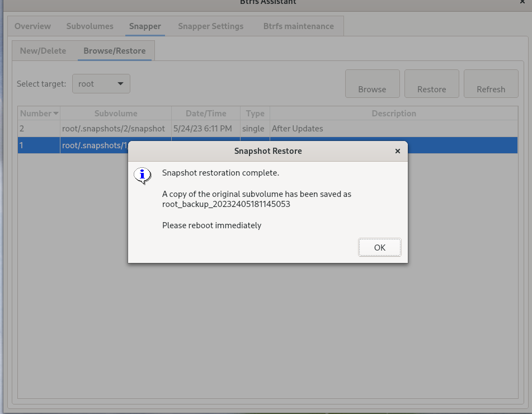Select snapshot number 1 cell

pyautogui.click(x=39, y=145)
